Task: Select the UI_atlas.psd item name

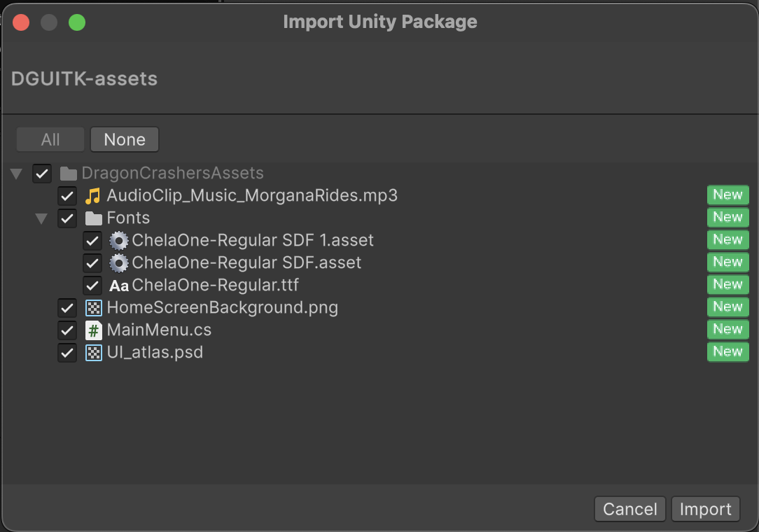Action: pyautogui.click(x=155, y=352)
